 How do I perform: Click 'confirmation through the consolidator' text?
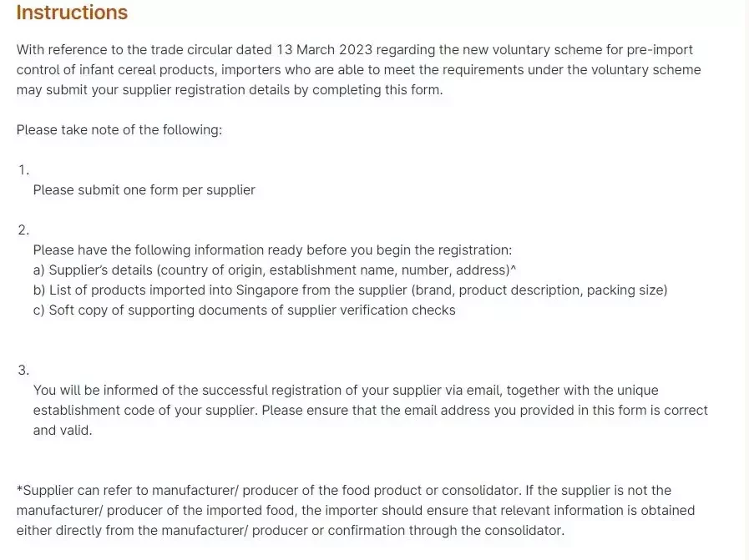point(445,531)
